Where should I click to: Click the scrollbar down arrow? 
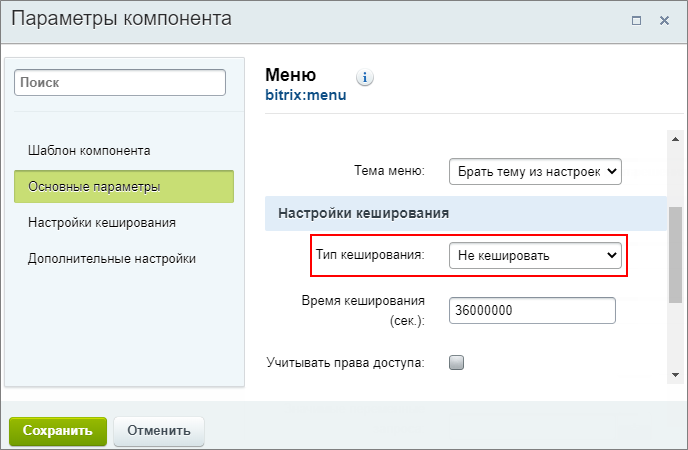click(675, 375)
